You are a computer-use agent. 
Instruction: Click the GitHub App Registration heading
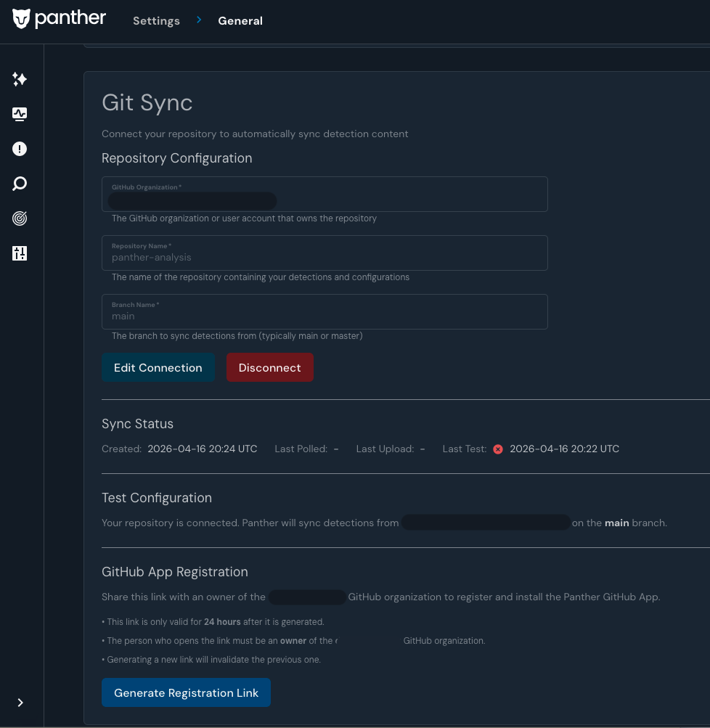(175, 572)
